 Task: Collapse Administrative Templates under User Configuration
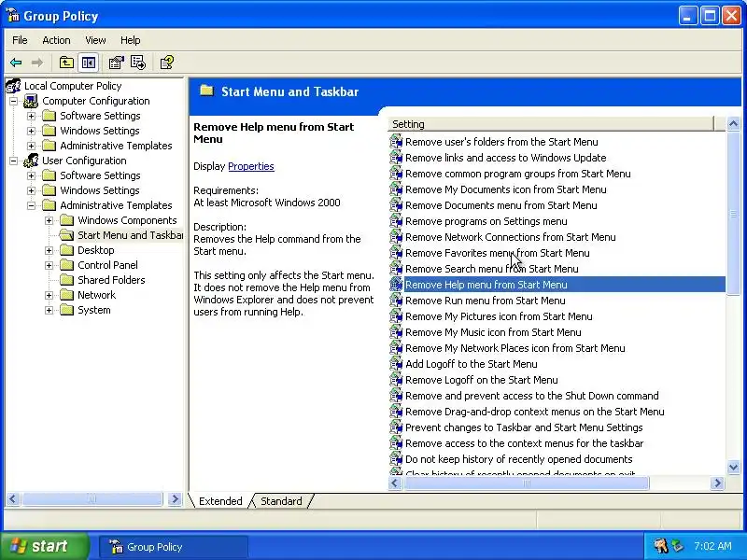coord(31,205)
